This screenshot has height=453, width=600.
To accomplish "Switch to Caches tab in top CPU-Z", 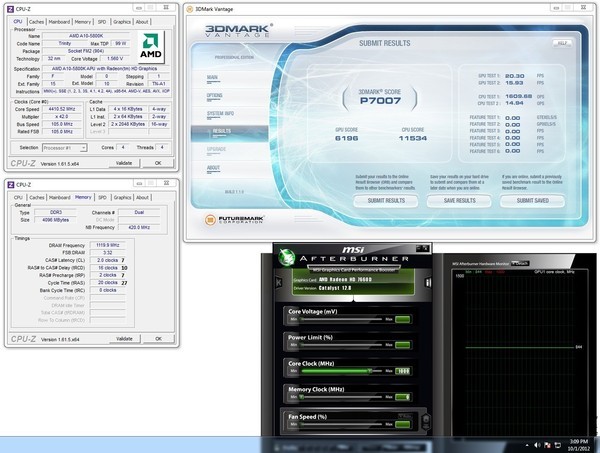I will [x=36, y=22].
